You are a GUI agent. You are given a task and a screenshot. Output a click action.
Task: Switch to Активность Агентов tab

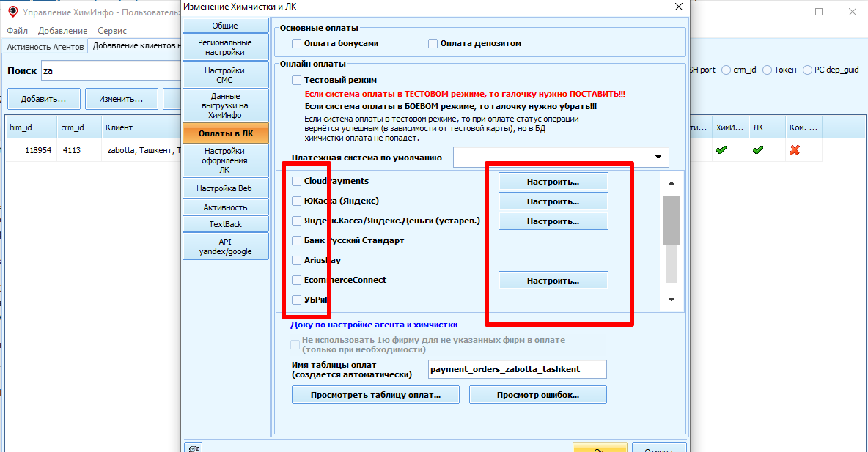(45, 46)
